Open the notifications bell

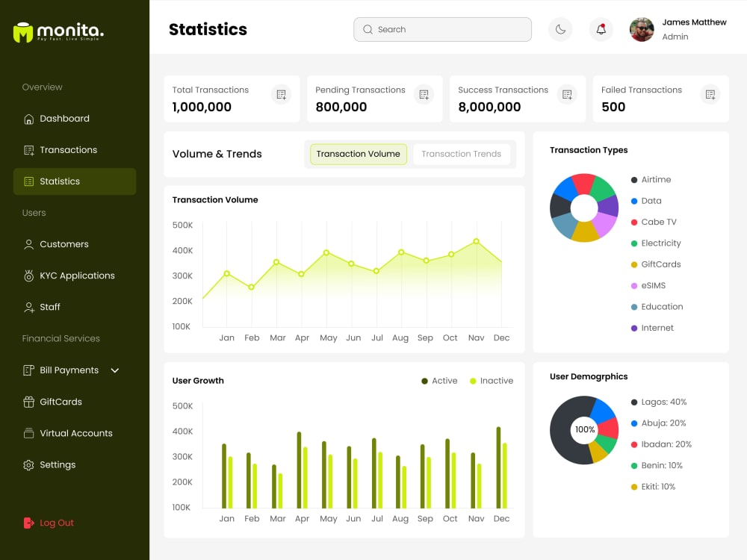(x=601, y=30)
